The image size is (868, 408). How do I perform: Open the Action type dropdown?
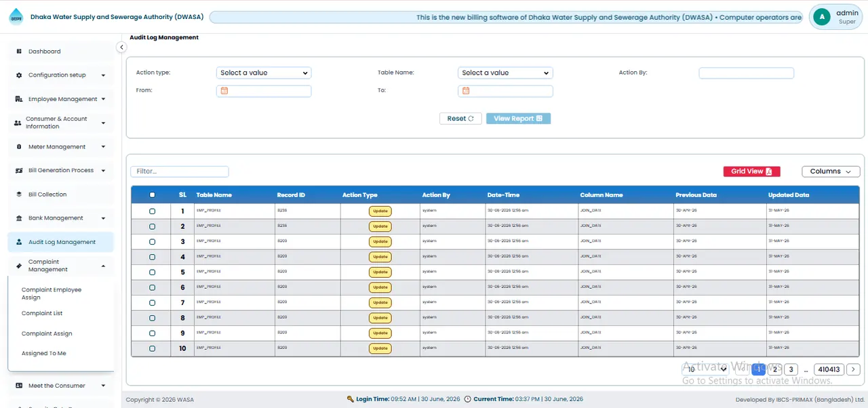(264, 73)
